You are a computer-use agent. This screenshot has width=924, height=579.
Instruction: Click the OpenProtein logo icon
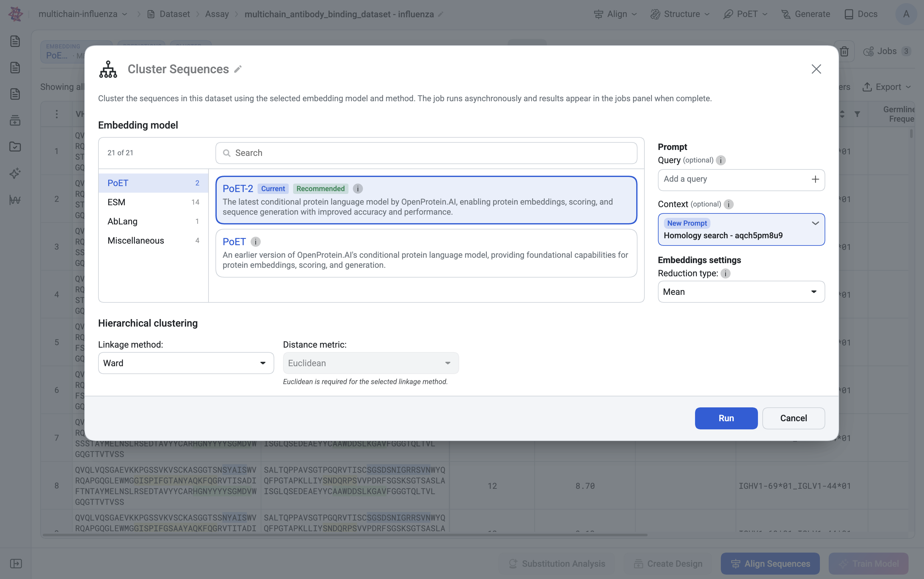pos(15,14)
